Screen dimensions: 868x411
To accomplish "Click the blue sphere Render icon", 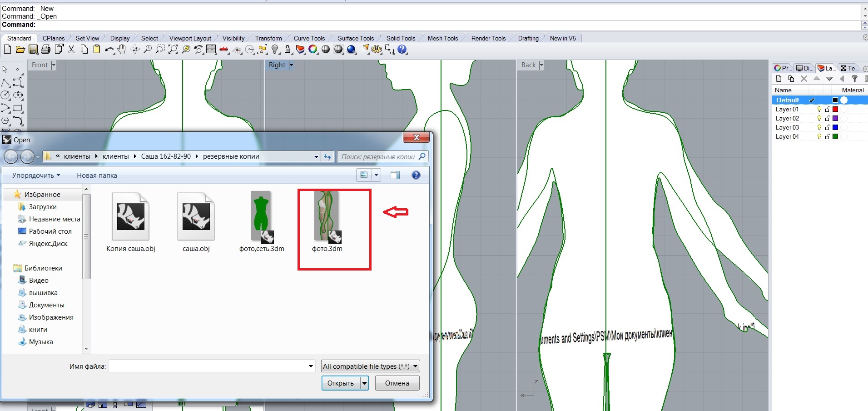I will 351,49.
